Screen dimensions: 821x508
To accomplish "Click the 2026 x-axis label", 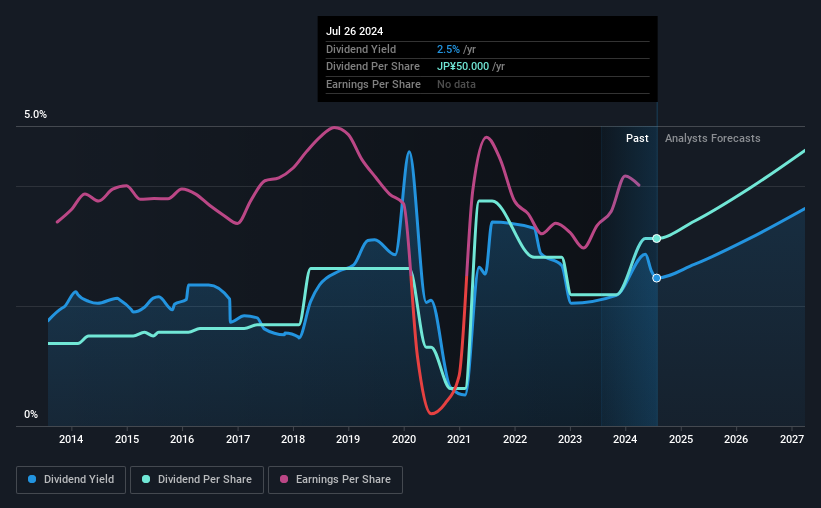I will click(736, 439).
